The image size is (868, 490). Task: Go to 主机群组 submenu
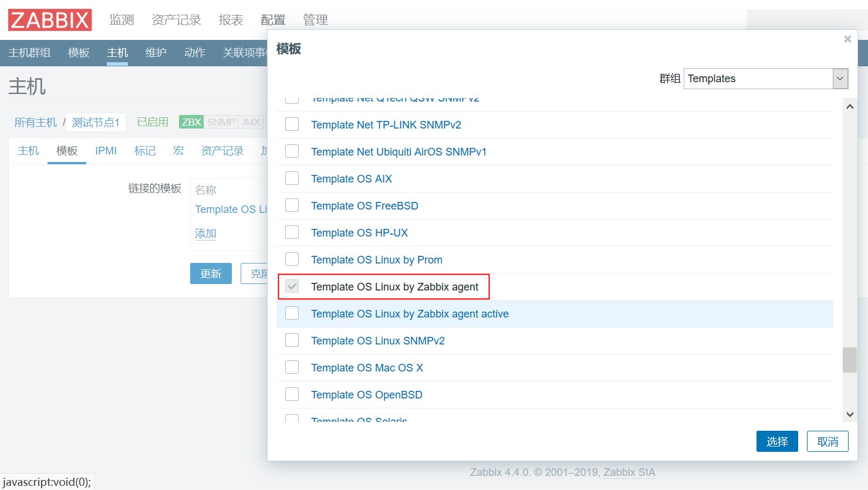click(x=29, y=53)
